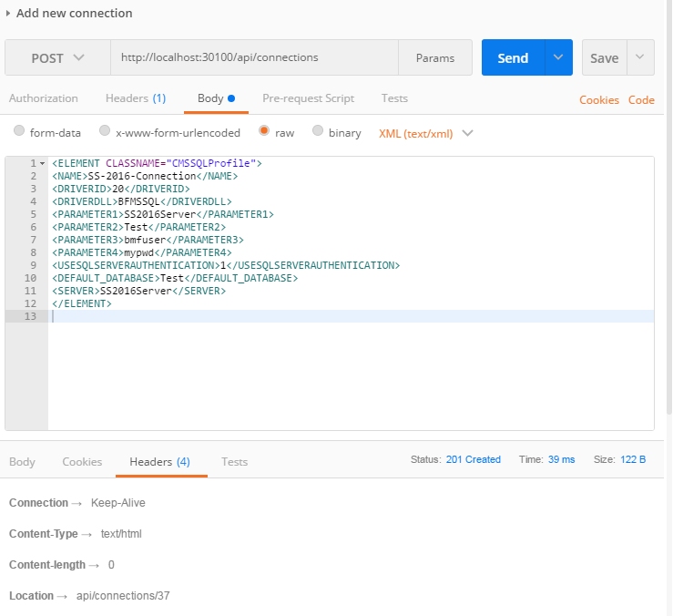Open the Code snippet link
Image resolution: width=673 pixels, height=616 pixels.
(641, 100)
